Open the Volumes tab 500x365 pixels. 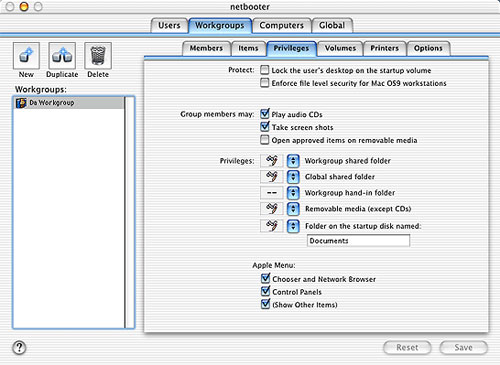tap(340, 48)
